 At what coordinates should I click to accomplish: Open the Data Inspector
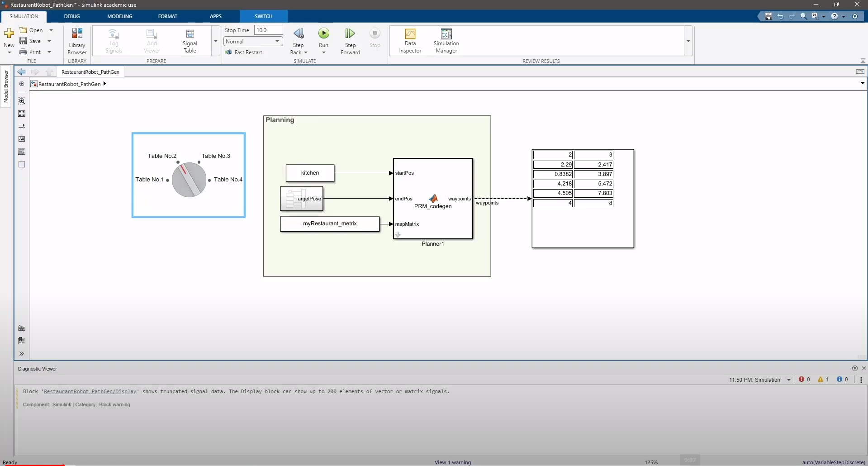(410, 41)
